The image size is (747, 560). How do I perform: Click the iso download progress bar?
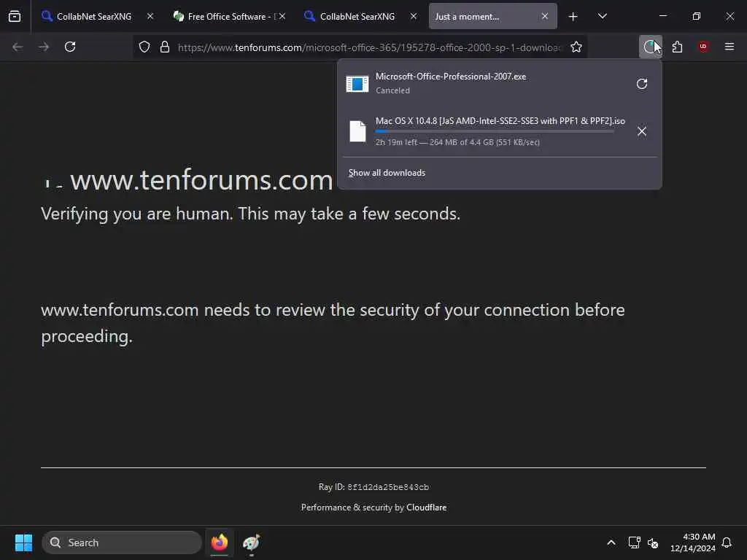tap(495, 131)
